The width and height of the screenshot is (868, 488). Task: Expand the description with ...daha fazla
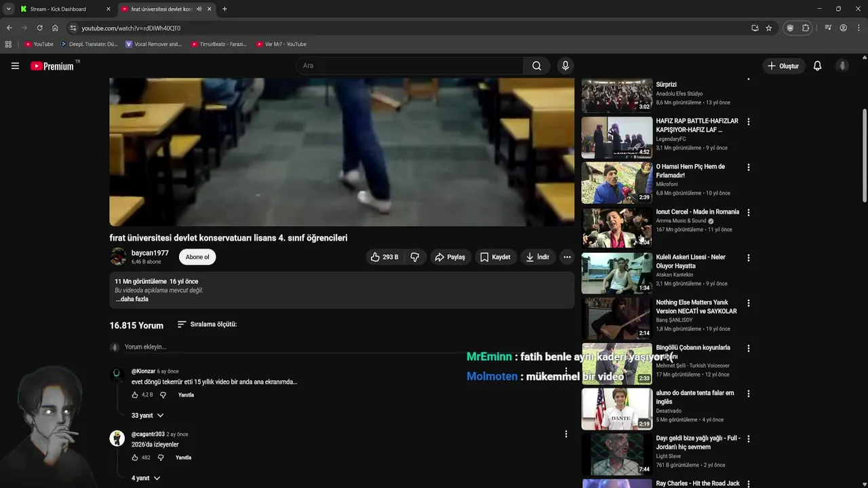(132, 299)
